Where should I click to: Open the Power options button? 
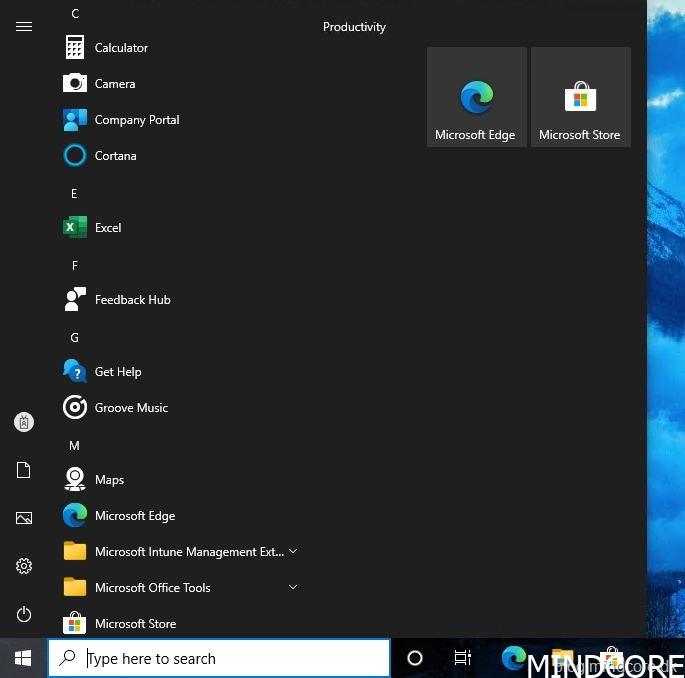click(24, 614)
